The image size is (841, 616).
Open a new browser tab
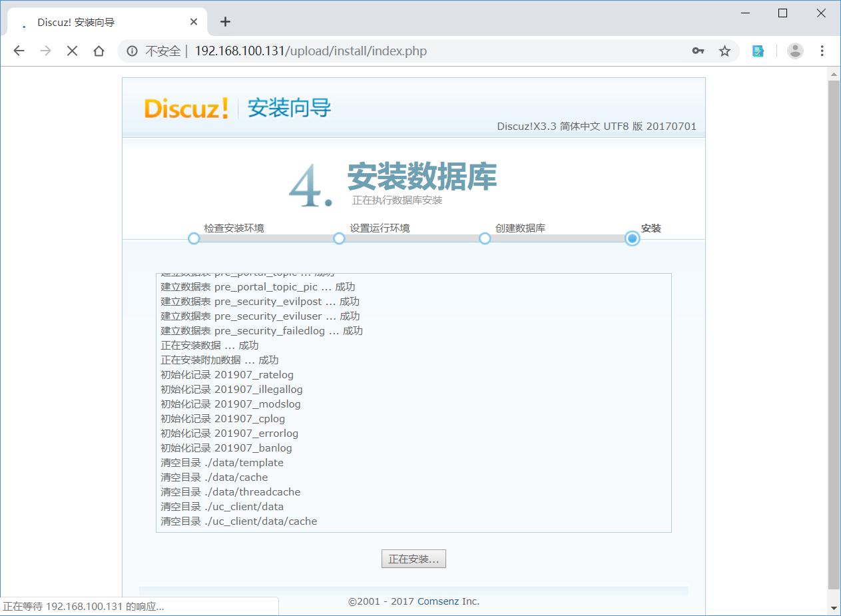[225, 21]
